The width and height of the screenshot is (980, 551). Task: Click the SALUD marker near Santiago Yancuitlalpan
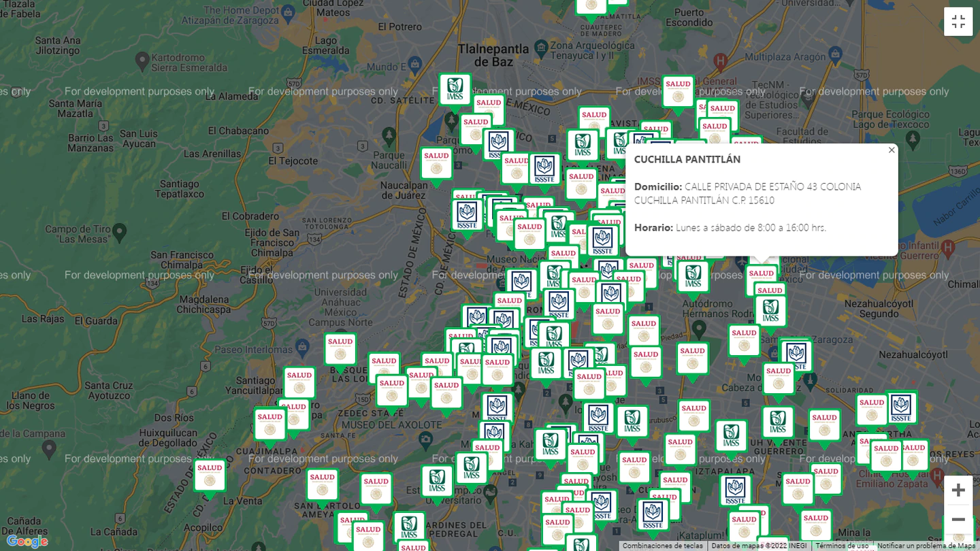299,381
